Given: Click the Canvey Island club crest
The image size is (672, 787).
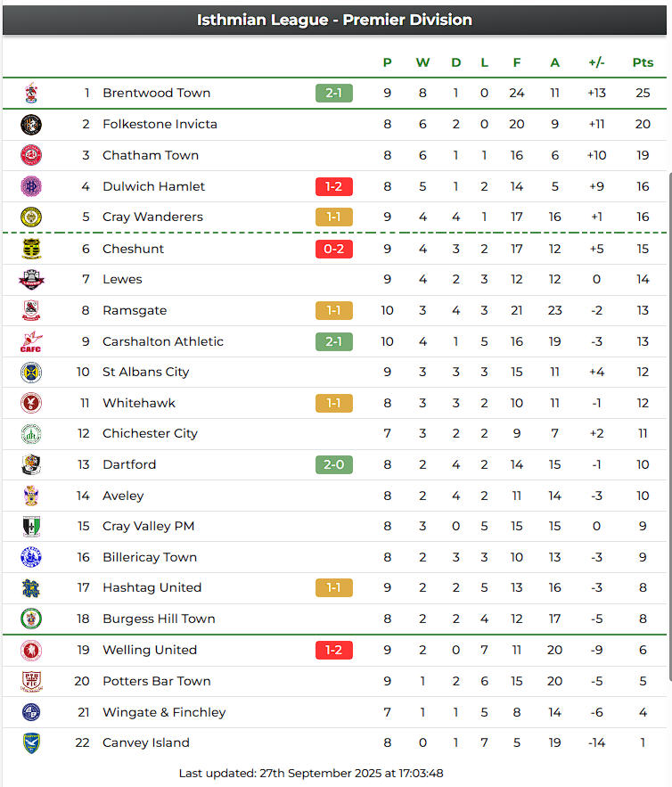Looking at the screenshot, I should tap(31, 742).
